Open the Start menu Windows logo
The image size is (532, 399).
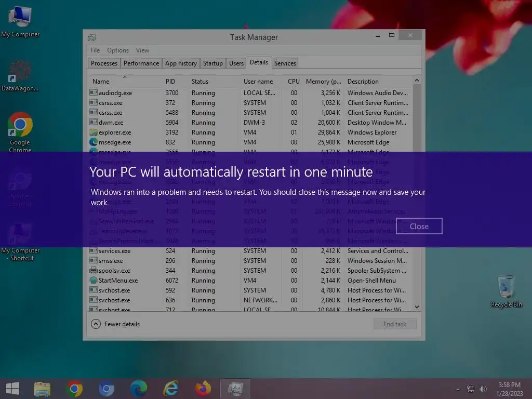click(x=12, y=389)
